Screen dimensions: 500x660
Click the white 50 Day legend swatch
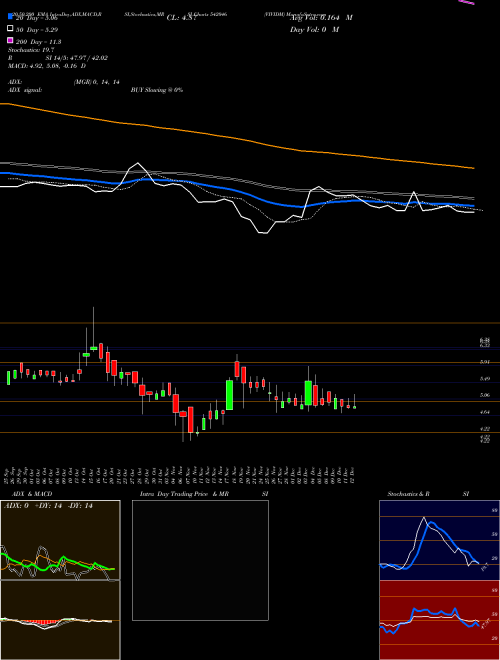point(10,29)
